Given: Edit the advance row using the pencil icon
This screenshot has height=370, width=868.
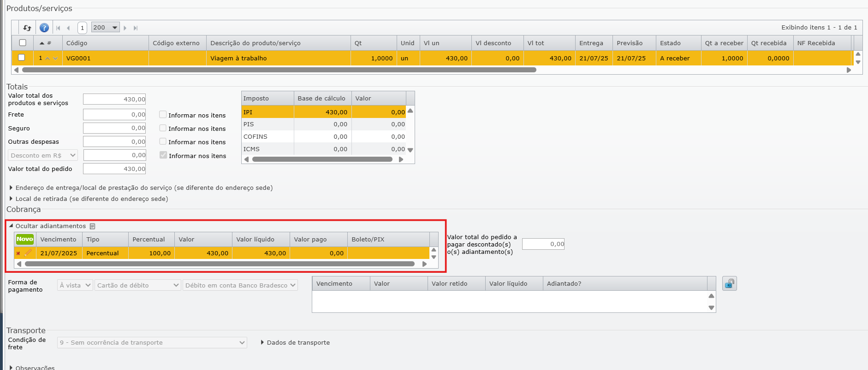Looking at the screenshot, I should click(28, 253).
